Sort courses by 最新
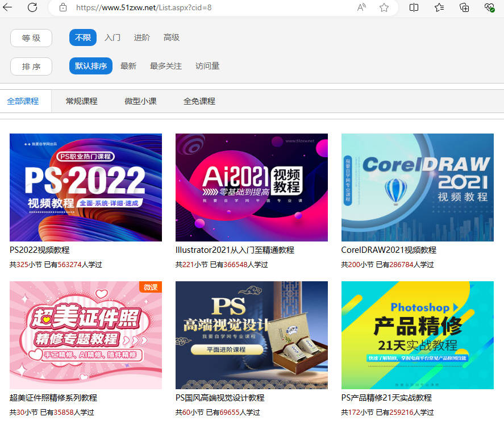504x429 pixels. 128,66
